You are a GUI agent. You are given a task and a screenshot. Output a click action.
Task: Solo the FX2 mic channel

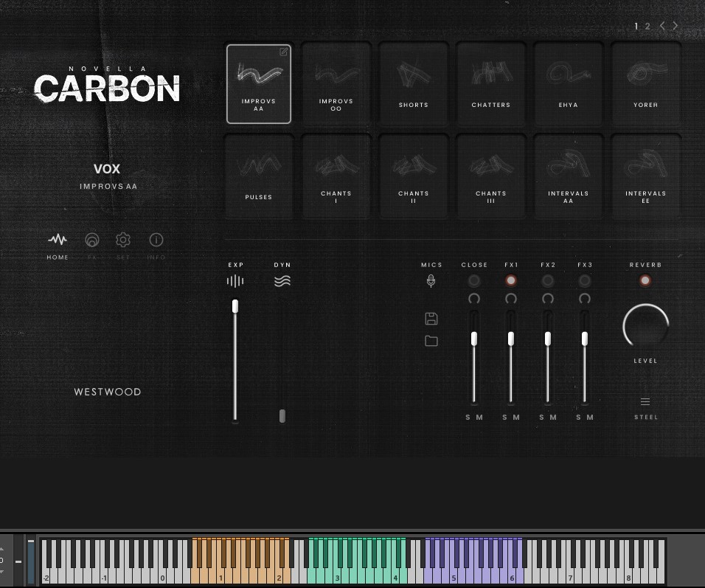click(542, 417)
